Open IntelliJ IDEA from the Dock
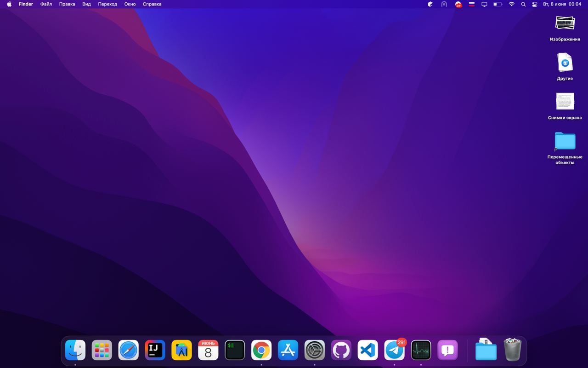 point(155,350)
